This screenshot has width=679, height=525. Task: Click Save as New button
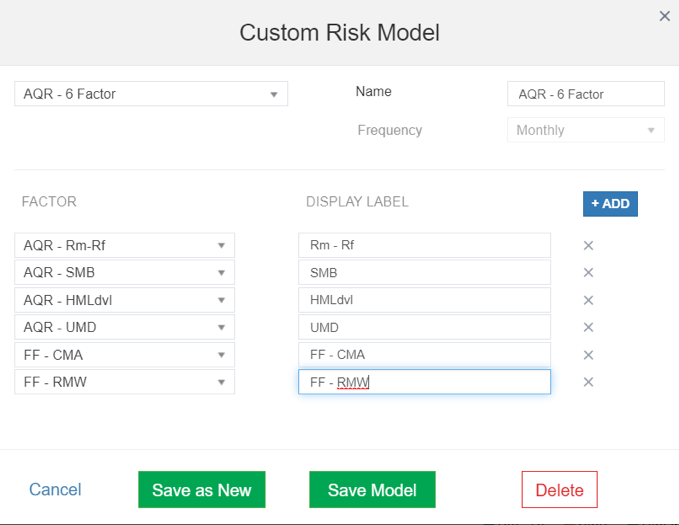pos(202,489)
